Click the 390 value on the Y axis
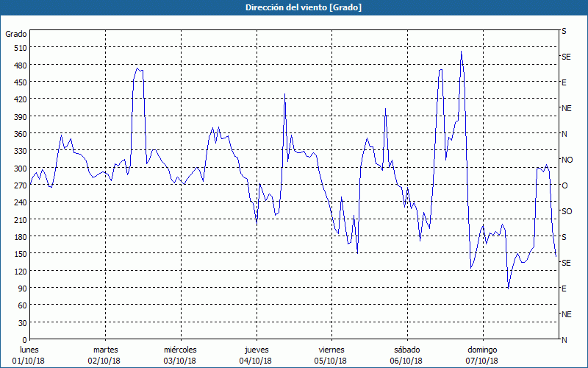Screen dimensions: 588x368 pos(21,117)
